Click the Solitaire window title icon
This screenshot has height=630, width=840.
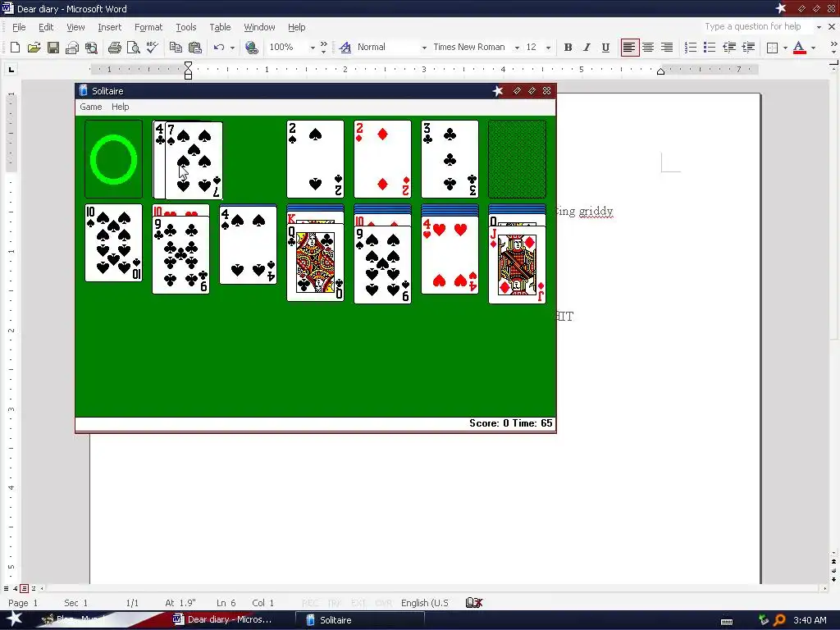coord(83,90)
